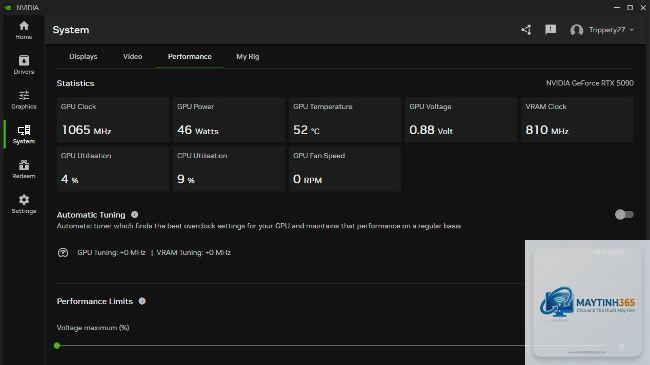The height and width of the screenshot is (365, 650).
Task: Click the Voltage maximum (%) label
Action: click(93, 328)
